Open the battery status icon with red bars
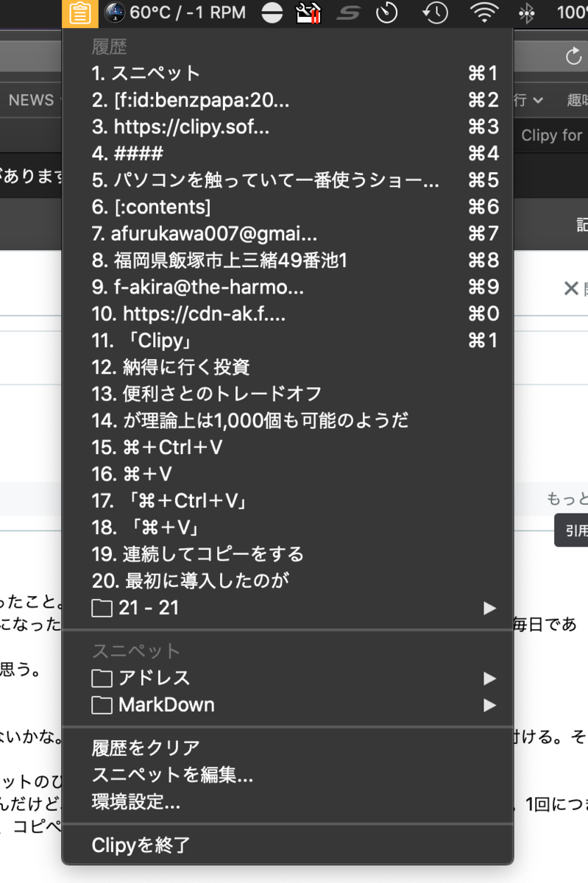 point(309,13)
